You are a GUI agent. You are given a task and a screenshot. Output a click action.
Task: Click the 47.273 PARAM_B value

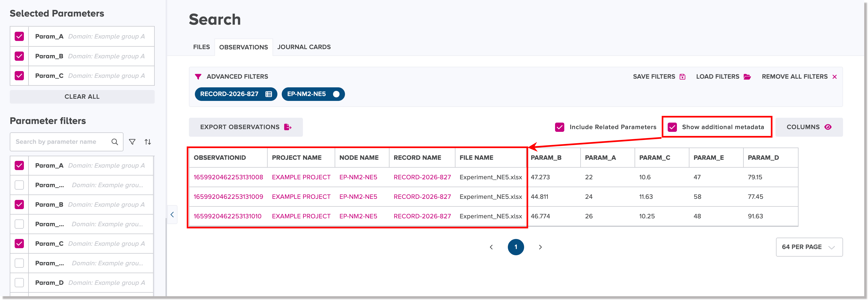pyautogui.click(x=540, y=177)
